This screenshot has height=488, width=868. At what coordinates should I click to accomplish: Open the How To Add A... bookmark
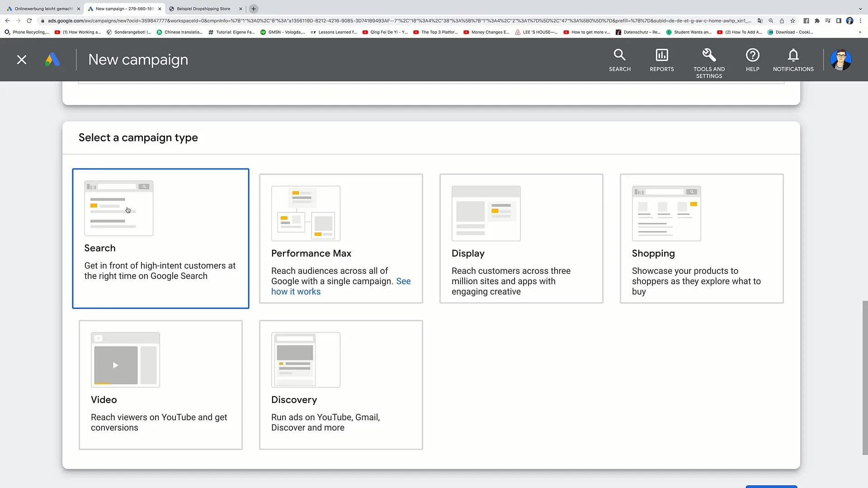[x=740, y=32]
